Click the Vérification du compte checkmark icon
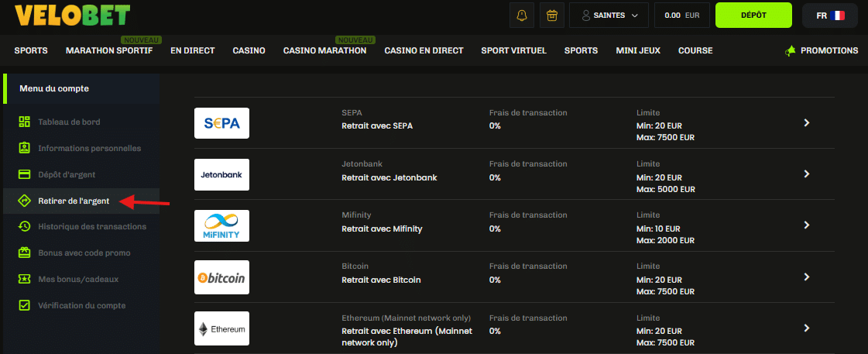 click(24, 305)
